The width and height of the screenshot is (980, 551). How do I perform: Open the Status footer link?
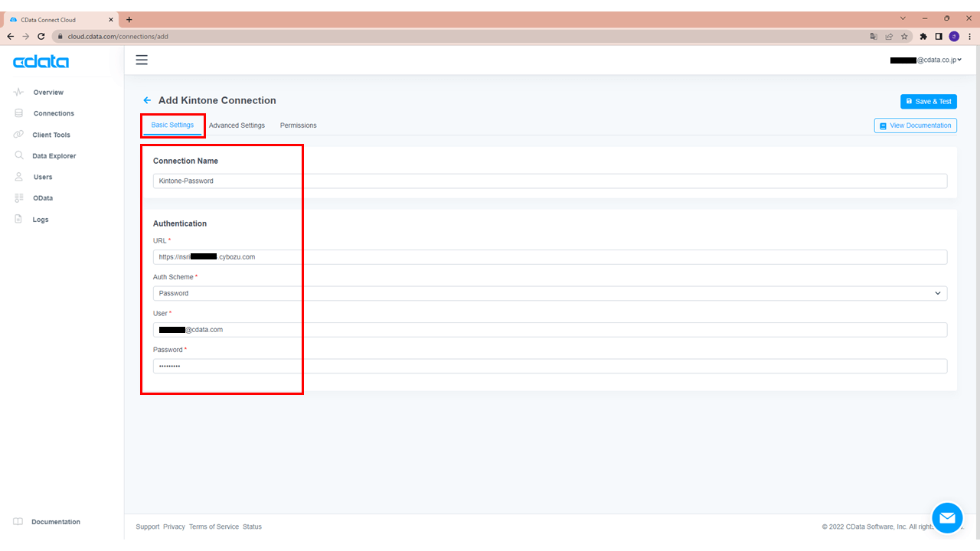pos(252,527)
